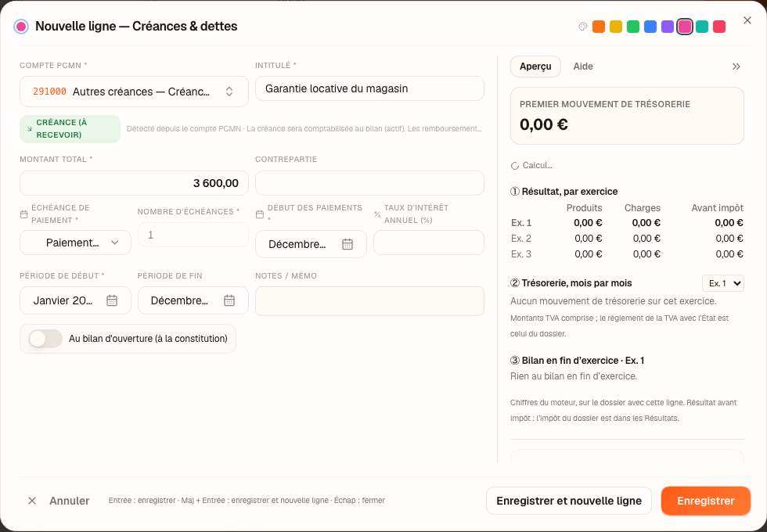Open the Ex. 1 exercise selector
Viewport: 767px width, 532px height.
723,283
